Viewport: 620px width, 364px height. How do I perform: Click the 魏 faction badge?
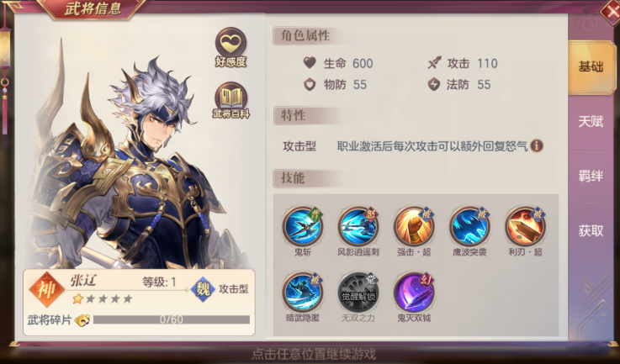pos(203,289)
